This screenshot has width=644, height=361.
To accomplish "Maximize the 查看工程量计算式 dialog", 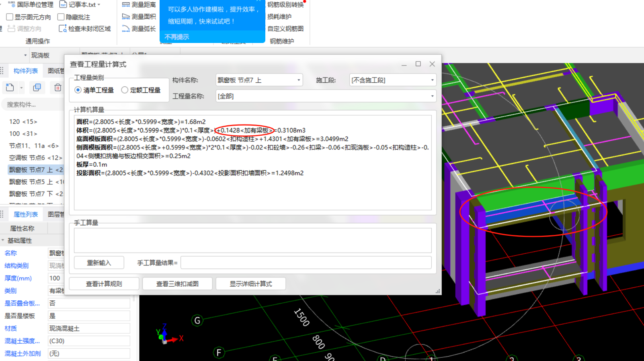I will coord(418,64).
